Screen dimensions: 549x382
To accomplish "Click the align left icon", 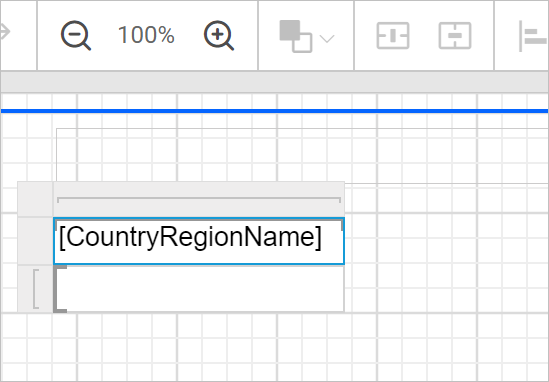I will pyautogui.click(x=533, y=36).
